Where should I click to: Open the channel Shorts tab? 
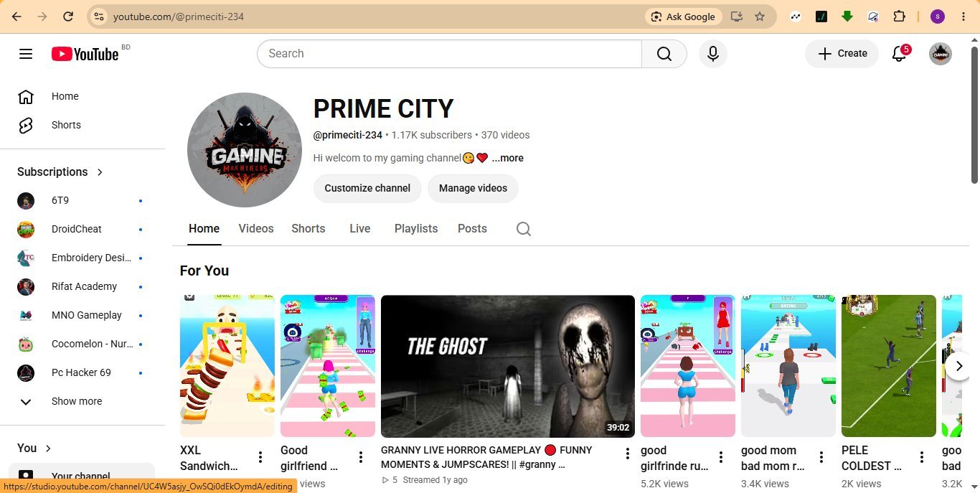(308, 229)
